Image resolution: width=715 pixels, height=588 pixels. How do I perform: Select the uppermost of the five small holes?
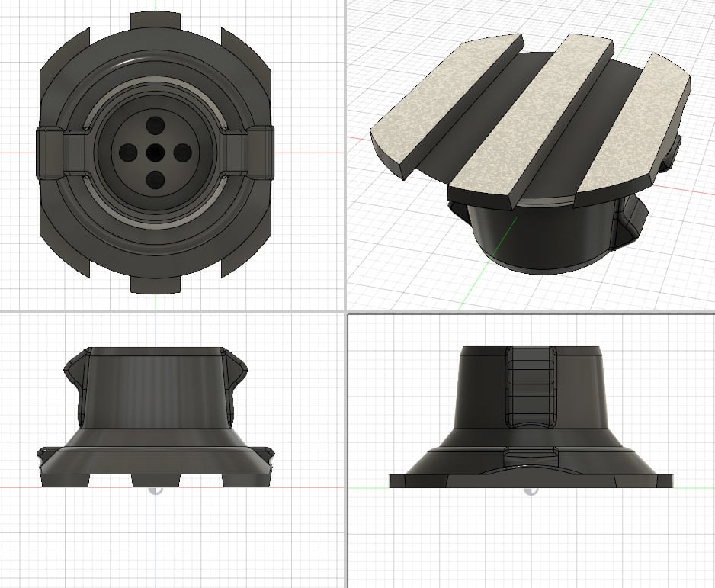(156, 124)
